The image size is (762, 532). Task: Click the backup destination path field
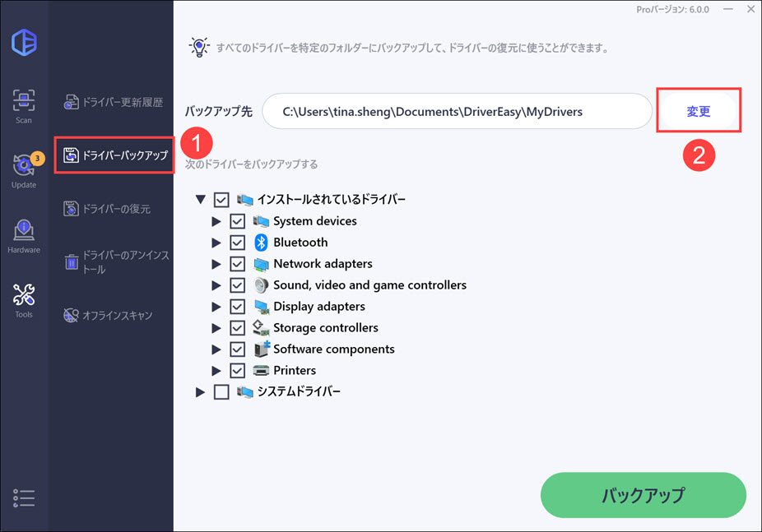(456, 111)
